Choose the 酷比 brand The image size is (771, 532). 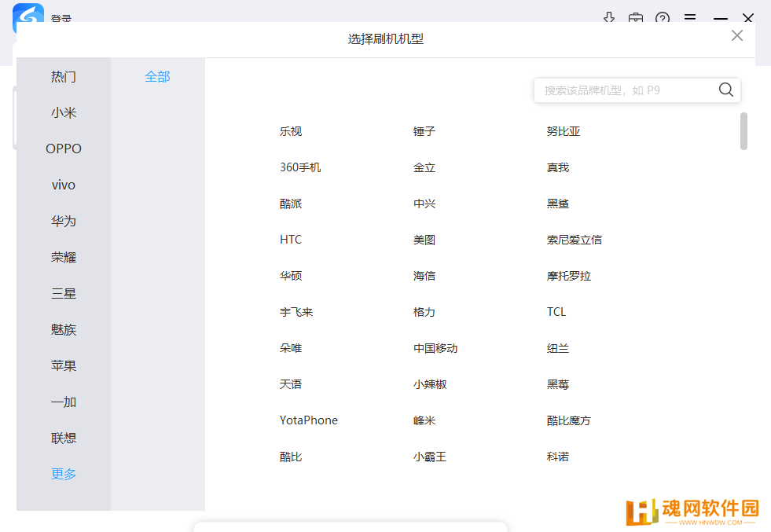coord(291,457)
